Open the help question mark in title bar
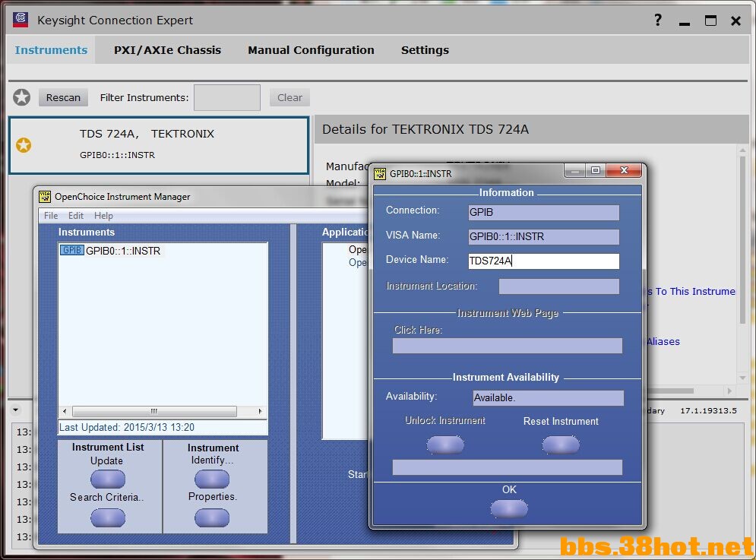This screenshot has width=756, height=560. (x=658, y=20)
